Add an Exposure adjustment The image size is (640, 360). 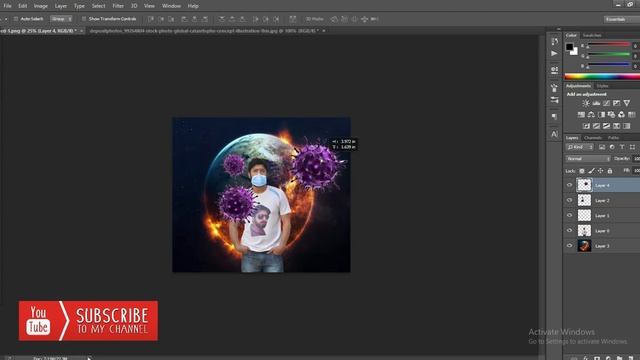tap(616, 103)
